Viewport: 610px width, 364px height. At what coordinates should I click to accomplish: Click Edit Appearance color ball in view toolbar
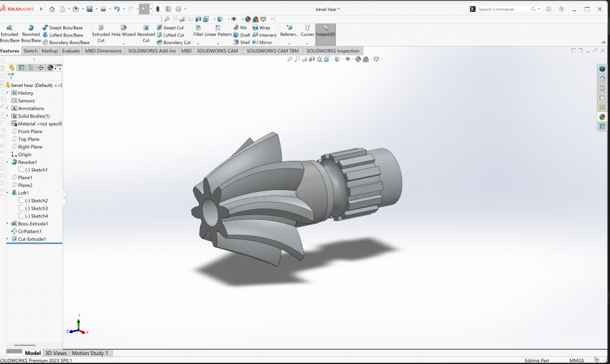click(x=358, y=60)
